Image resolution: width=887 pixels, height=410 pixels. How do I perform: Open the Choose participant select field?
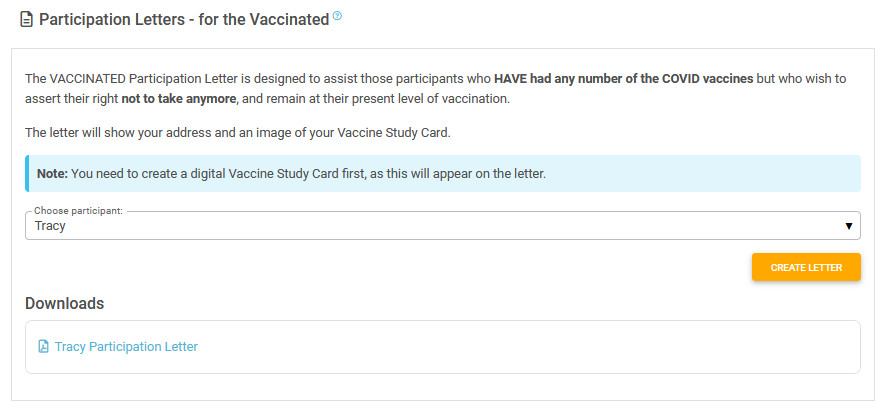tap(443, 226)
